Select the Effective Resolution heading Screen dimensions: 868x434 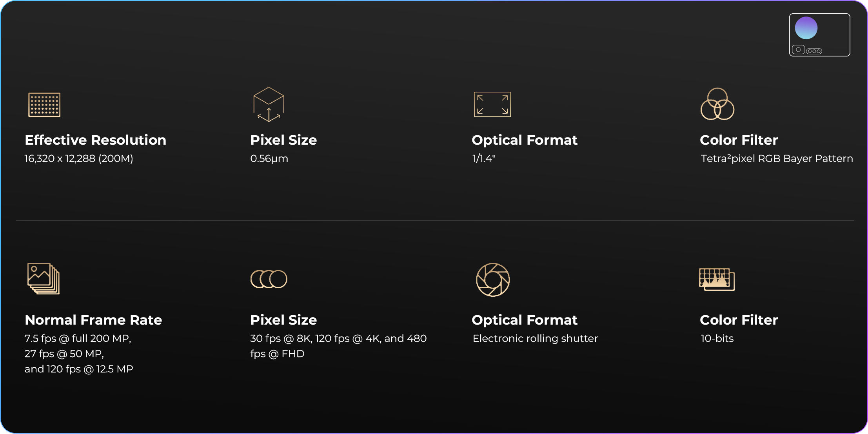pyautogui.click(x=95, y=140)
